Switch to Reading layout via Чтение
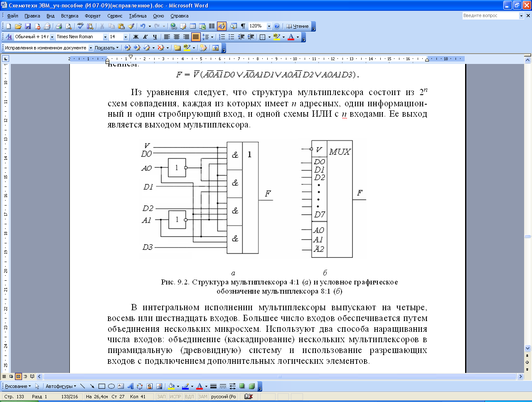The image size is (532, 402). tap(298, 26)
